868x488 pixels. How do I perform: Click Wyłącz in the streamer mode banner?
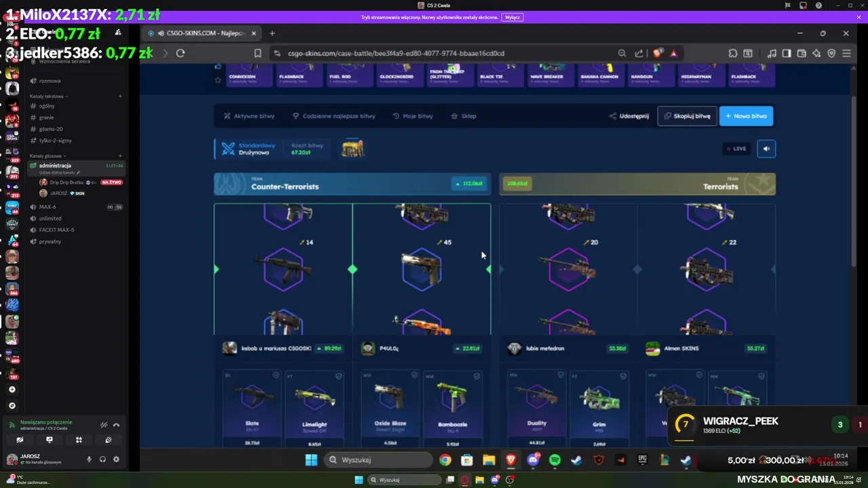(513, 18)
